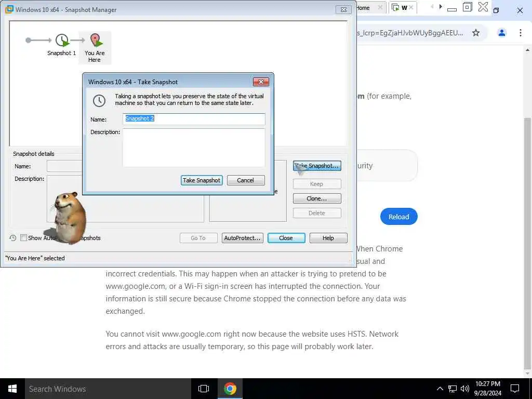Click the Clone... button

click(317, 198)
